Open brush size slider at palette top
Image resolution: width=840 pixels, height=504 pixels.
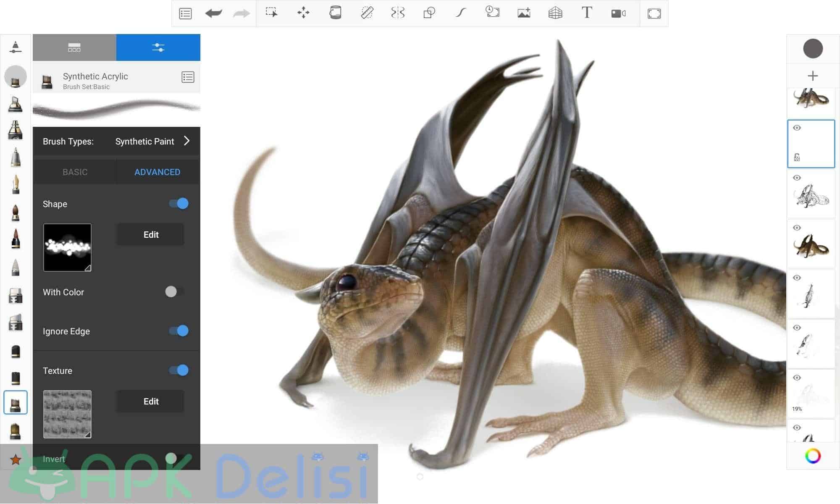pyautogui.click(x=16, y=47)
